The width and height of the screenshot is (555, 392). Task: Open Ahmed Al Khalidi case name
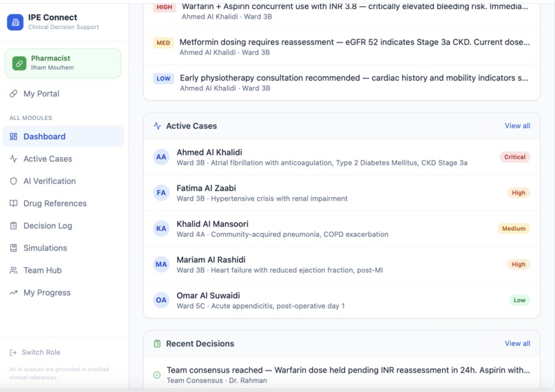pyautogui.click(x=209, y=153)
